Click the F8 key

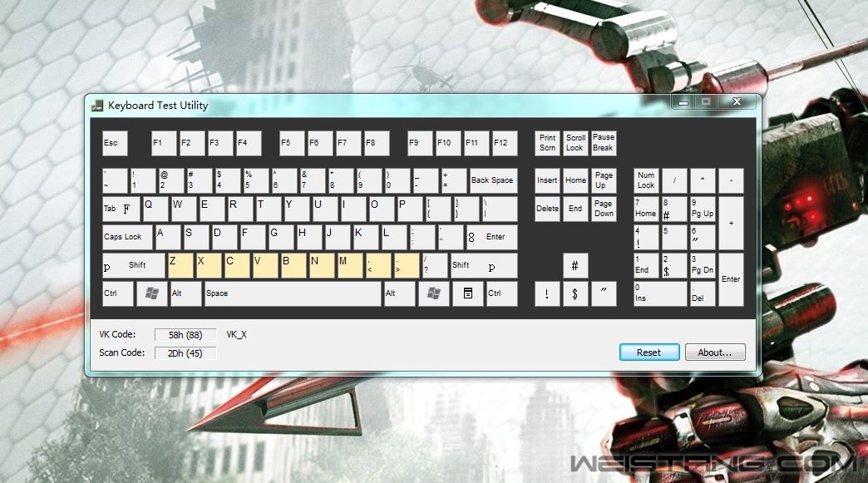pyautogui.click(x=377, y=143)
